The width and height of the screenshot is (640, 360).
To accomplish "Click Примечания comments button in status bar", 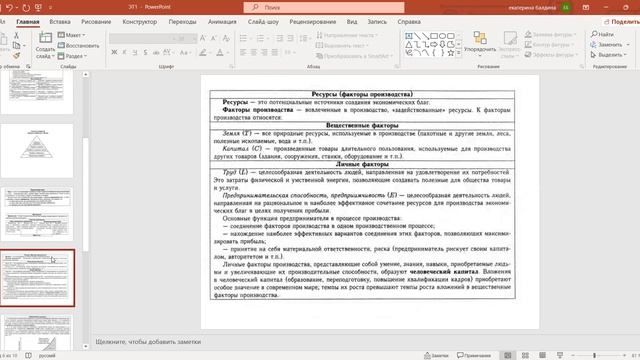I will (x=474, y=356).
